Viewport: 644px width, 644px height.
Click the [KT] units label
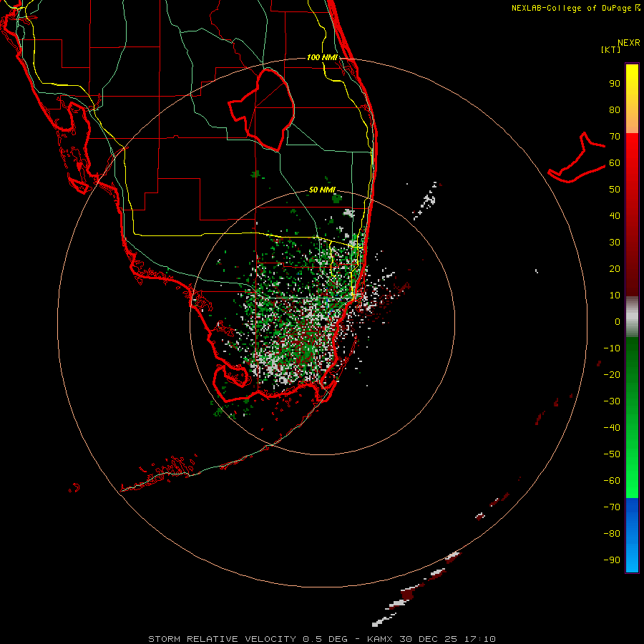[611, 49]
